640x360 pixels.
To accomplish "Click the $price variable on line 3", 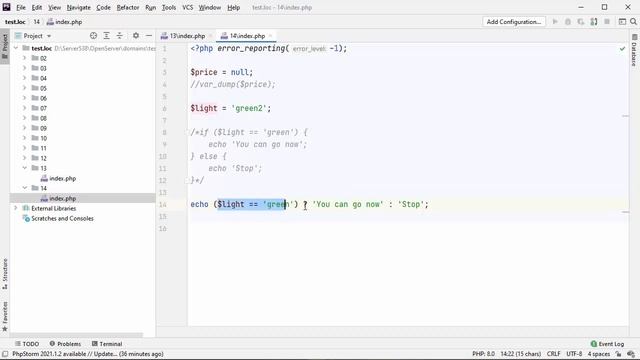I will pyautogui.click(x=204, y=72).
